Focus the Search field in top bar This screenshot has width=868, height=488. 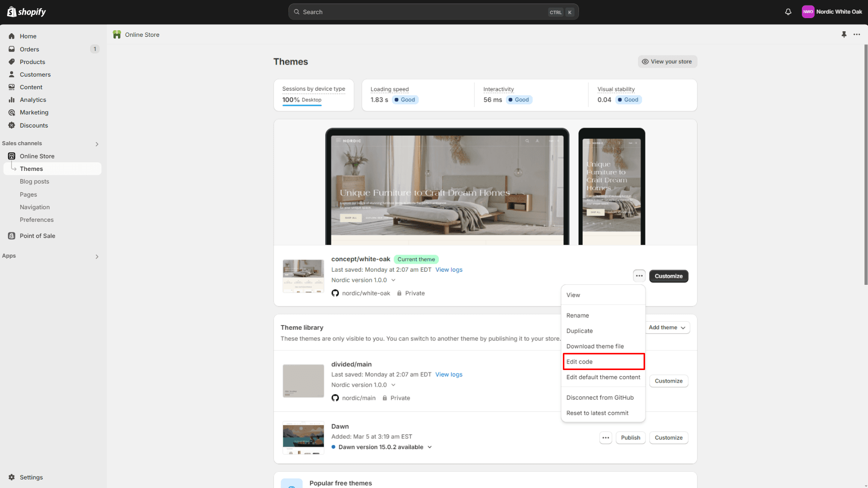[424, 12]
